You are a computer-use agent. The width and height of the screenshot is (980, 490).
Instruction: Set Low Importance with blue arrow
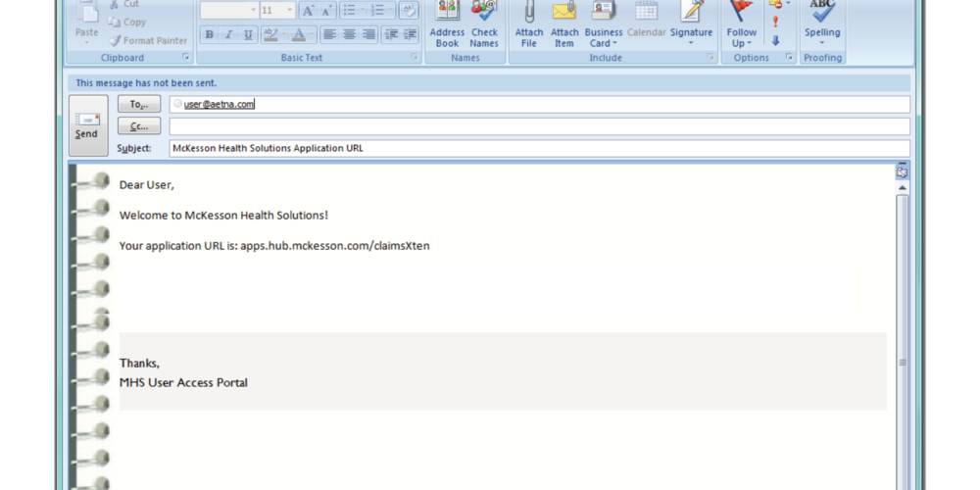775,40
